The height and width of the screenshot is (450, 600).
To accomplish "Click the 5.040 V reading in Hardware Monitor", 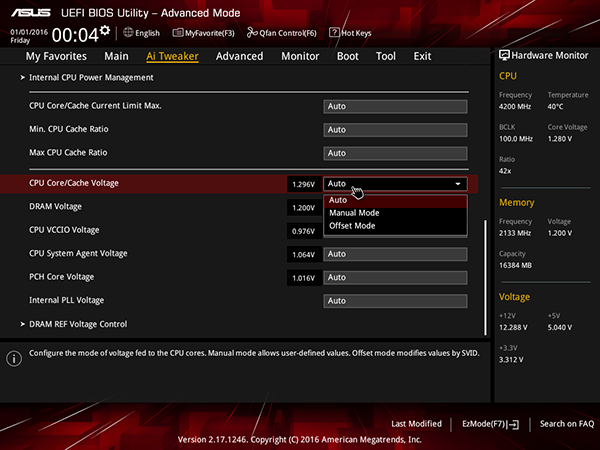I will [x=560, y=328].
